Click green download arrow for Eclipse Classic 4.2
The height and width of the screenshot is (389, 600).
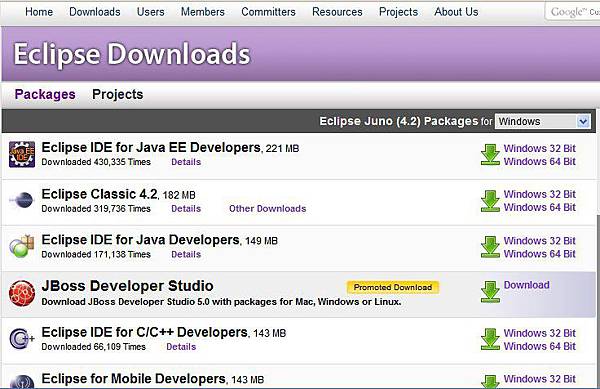[490, 201]
